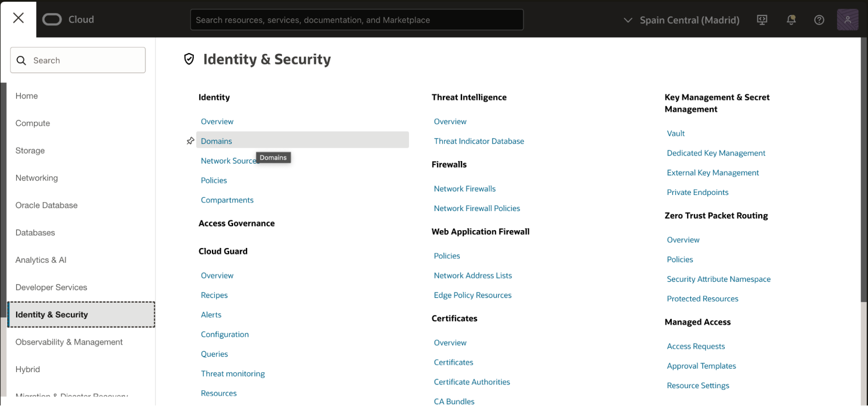The image size is (868, 406).
Task: Click the shield icon beside Identity & Security
Action: (x=189, y=59)
